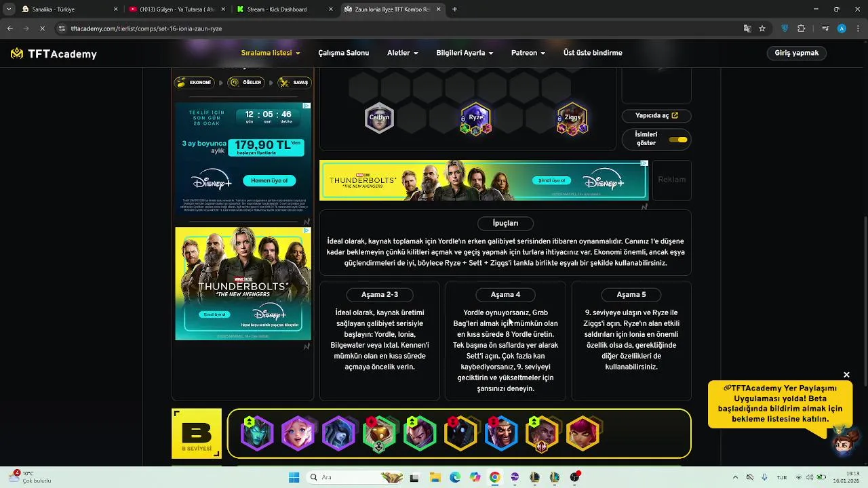Switch to the Stream - Kick Dashboard tab
Screen dimensions: 868x488
[x=285, y=9]
